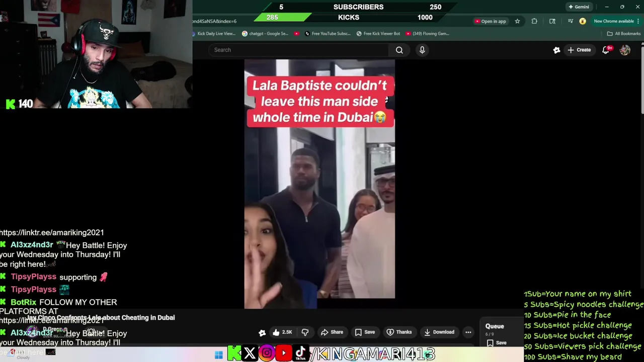Click Open in app in address bar
Image resolution: width=644 pixels, height=362 pixels.
click(490, 21)
